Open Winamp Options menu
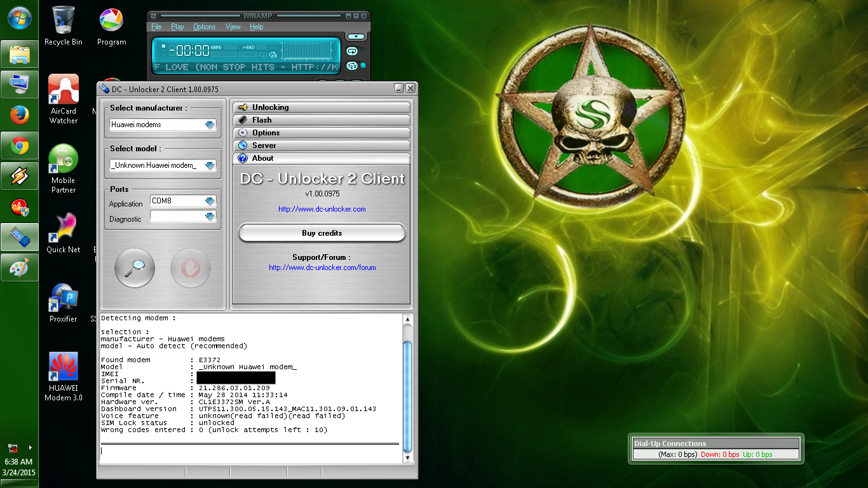This screenshot has width=868, height=488. pos(205,27)
